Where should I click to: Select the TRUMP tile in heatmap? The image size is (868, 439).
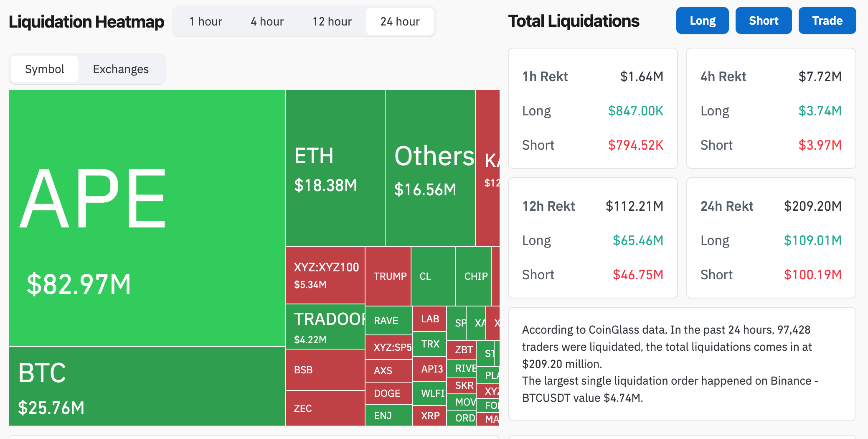pos(388,276)
